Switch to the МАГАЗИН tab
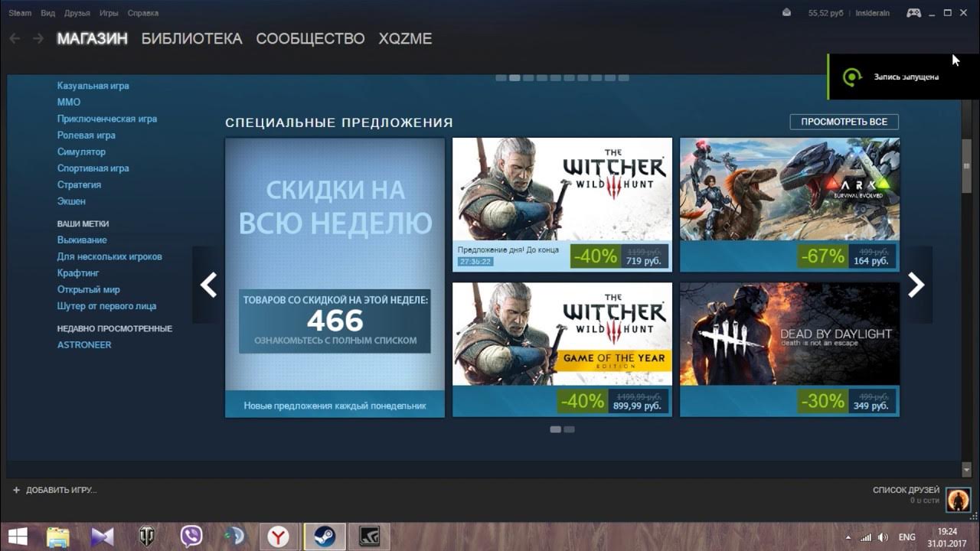The height and width of the screenshot is (551, 980). (x=92, y=38)
